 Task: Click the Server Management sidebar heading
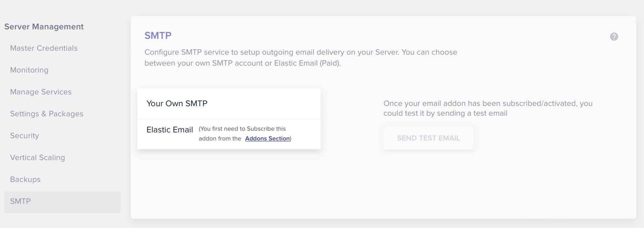click(x=44, y=26)
